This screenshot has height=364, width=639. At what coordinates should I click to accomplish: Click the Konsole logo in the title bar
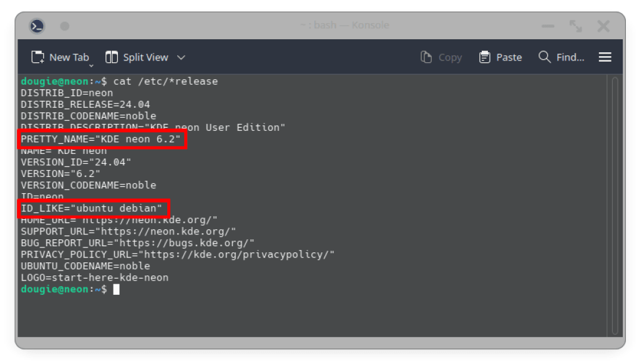pos(37,26)
